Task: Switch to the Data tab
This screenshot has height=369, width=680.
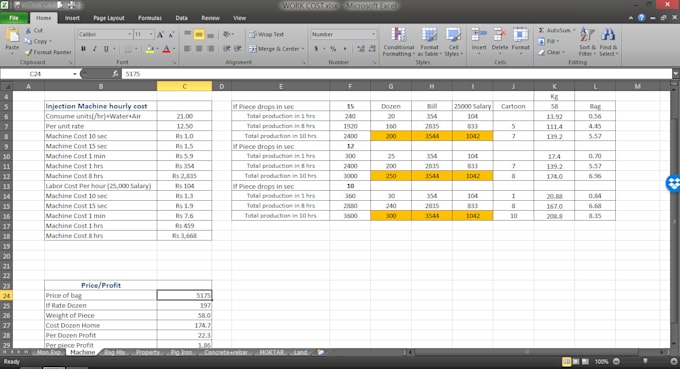Action: (181, 18)
